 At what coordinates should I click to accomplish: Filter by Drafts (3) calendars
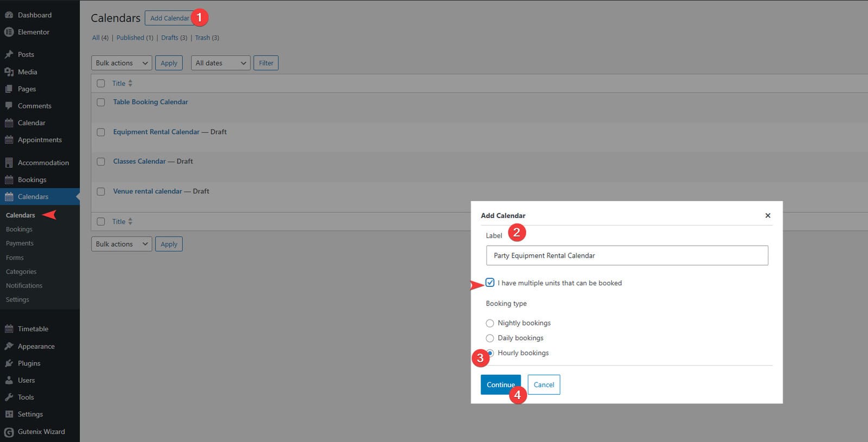point(174,38)
